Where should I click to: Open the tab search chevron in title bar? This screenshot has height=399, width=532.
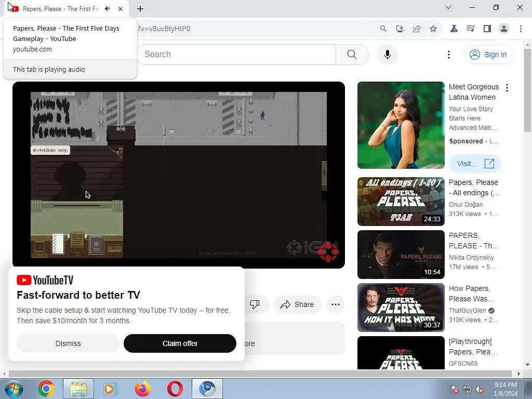[x=448, y=7]
